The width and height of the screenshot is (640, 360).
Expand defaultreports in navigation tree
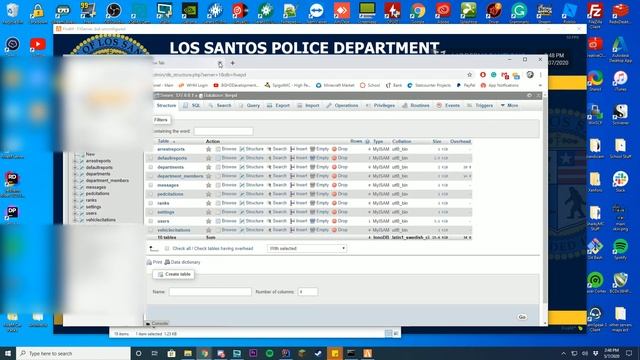75,168
